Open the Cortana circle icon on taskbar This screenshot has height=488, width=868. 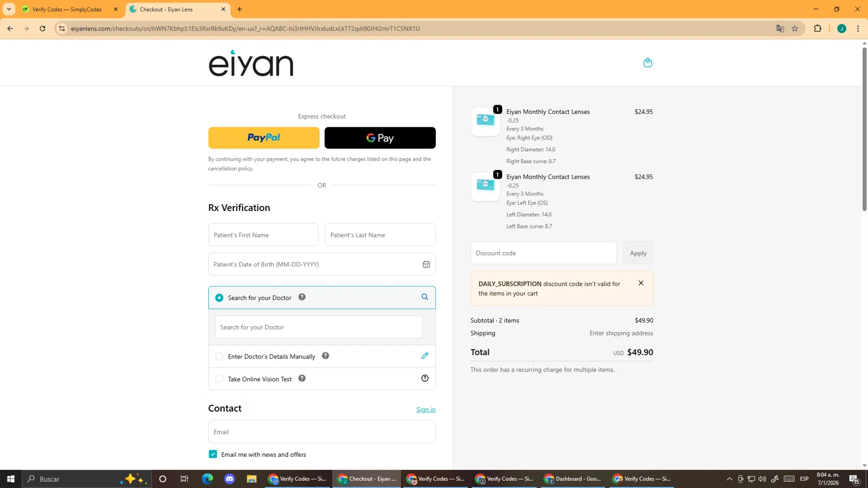[x=163, y=479]
